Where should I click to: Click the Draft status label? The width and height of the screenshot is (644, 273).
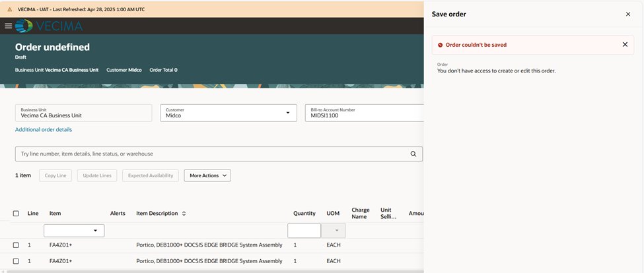coord(20,57)
